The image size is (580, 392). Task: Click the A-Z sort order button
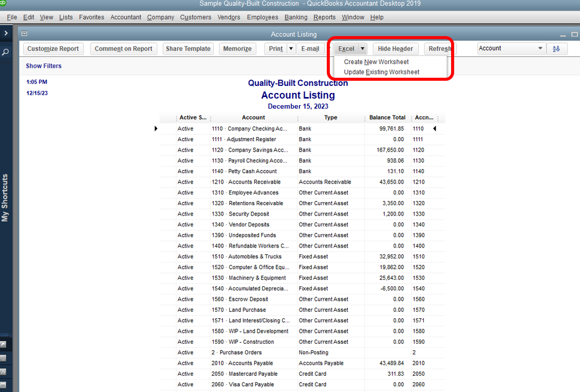pyautogui.click(x=556, y=48)
